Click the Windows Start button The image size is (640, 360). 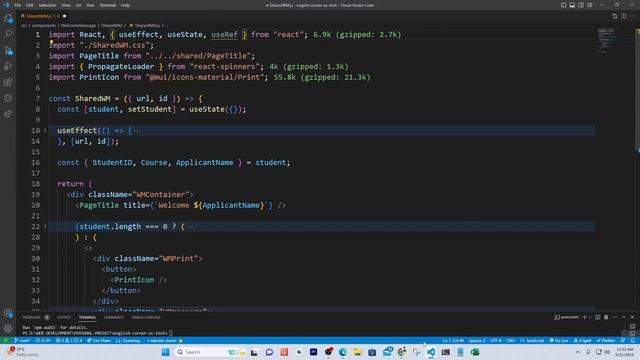point(165,352)
